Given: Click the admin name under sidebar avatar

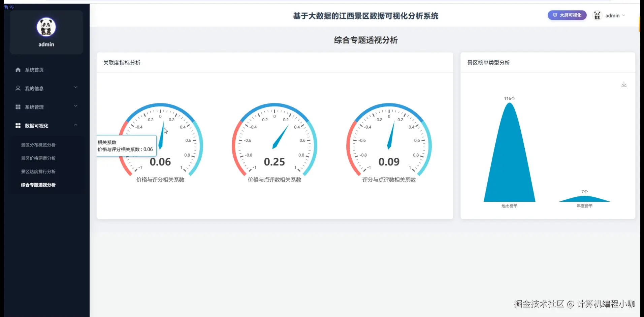Looking at the screenshot, I should (x=46, y=44).
